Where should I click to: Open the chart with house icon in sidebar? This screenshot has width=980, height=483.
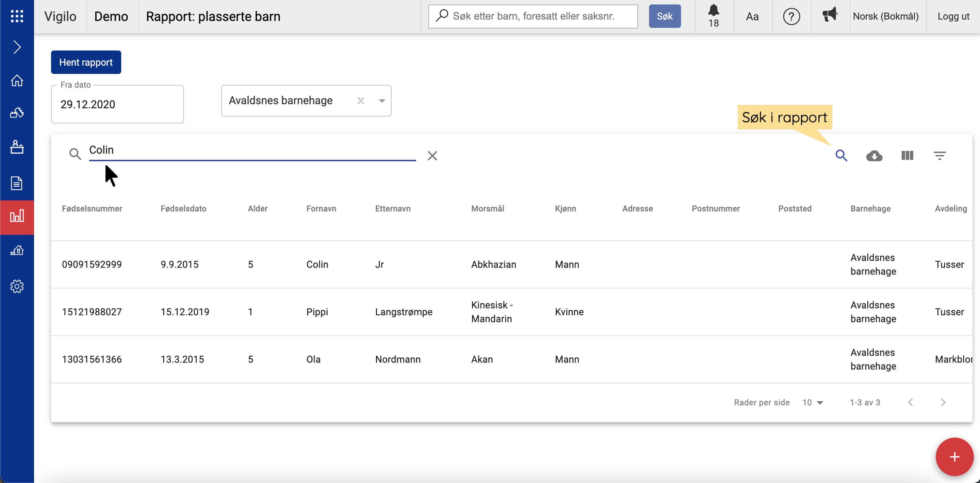[x=17, y=250]
